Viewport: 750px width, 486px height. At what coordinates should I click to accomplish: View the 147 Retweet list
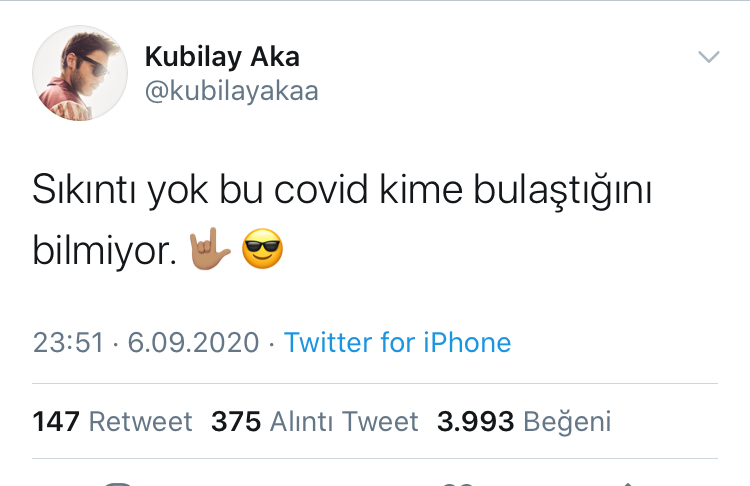point(112,421)
